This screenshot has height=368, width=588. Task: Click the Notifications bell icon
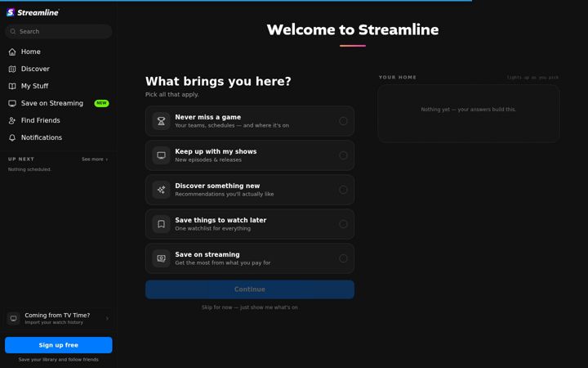[x=12, y=138]
